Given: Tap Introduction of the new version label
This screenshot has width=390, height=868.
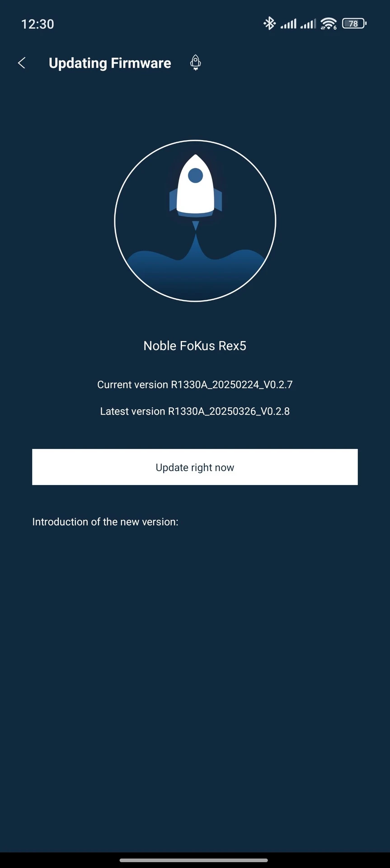Looking at the screenshot, I should (x=105, y=522).
